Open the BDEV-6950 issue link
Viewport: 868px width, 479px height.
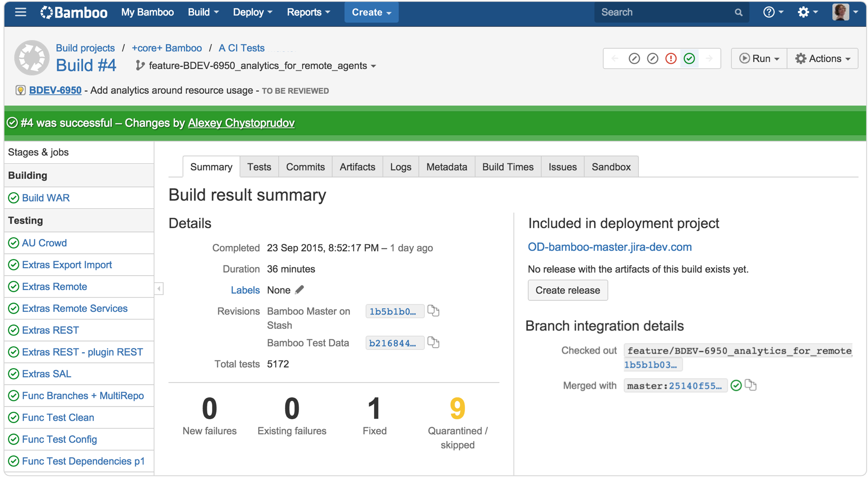click(55, 90)
